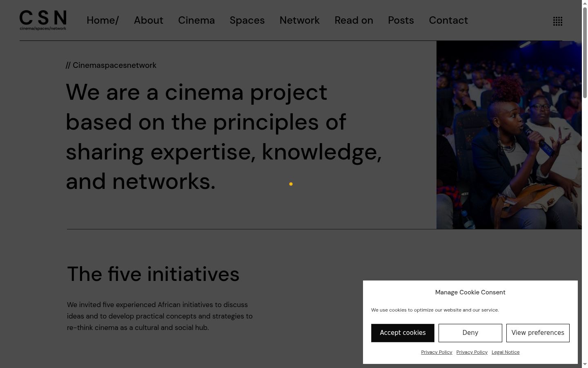
Task: Open the Contact menu item
Action: (448, 20)
